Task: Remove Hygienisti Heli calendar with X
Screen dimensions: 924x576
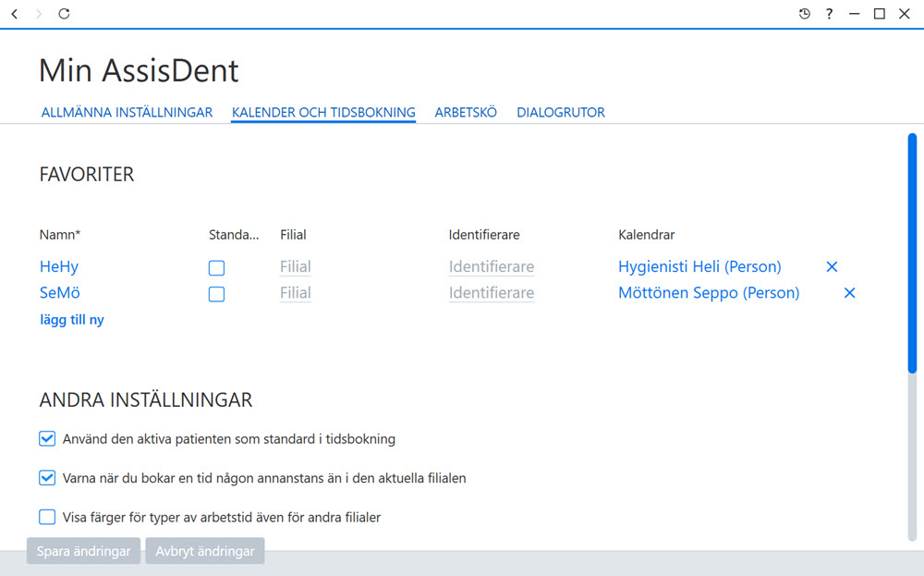Action: click(x=832, y=266)
